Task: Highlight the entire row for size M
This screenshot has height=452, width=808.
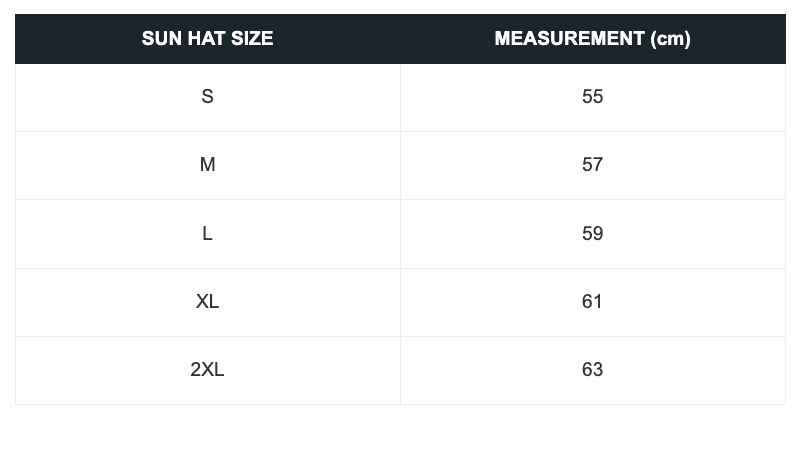Action: point(400,165)
